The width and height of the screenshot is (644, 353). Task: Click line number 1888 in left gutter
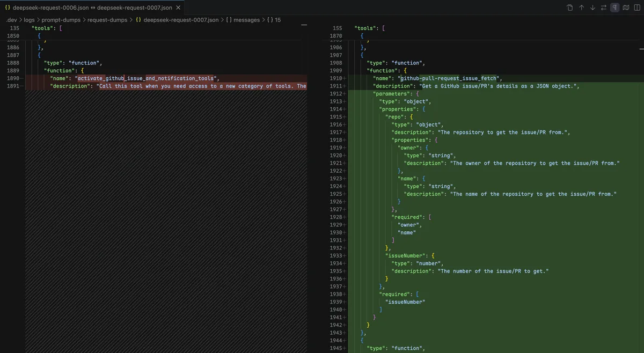13,63
